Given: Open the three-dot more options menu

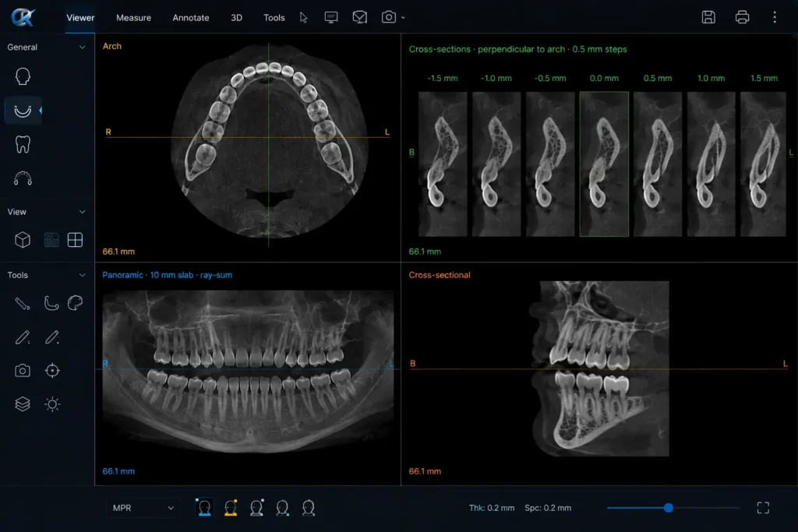Looking at the screenshot, I should click(x=775, y=17).
